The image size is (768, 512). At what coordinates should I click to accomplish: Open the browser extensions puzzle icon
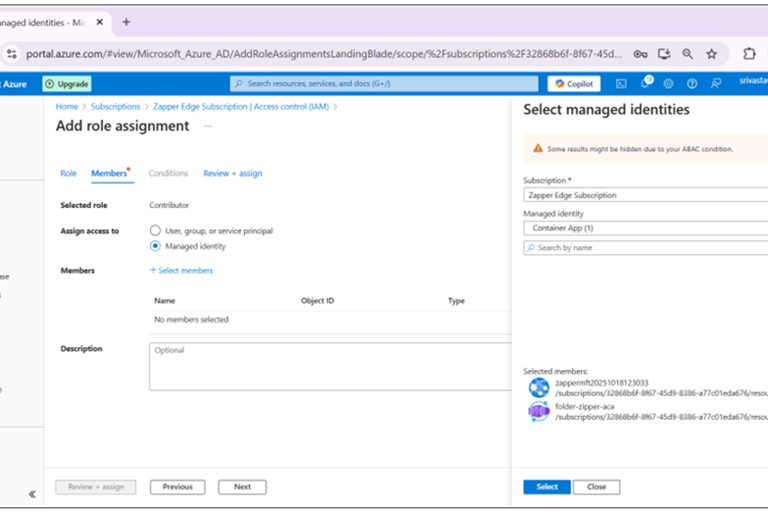click(x=749, y=54)
